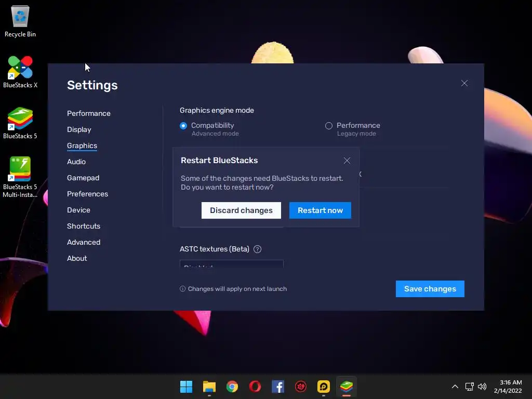Screen dimensions: 532x399
Task: Select Compatibility graphics engine mode
Action: pyautogui.click(x=183, y=126)
